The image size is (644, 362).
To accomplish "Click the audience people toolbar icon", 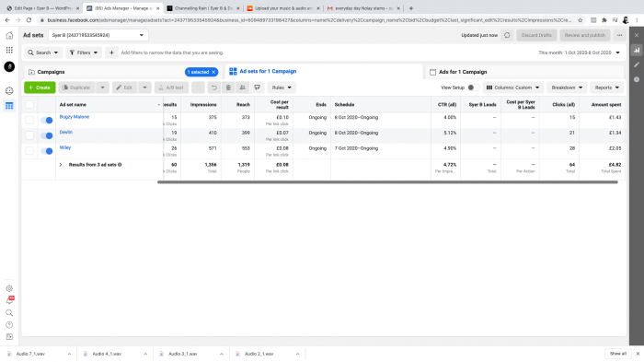I will click(243, 88).
